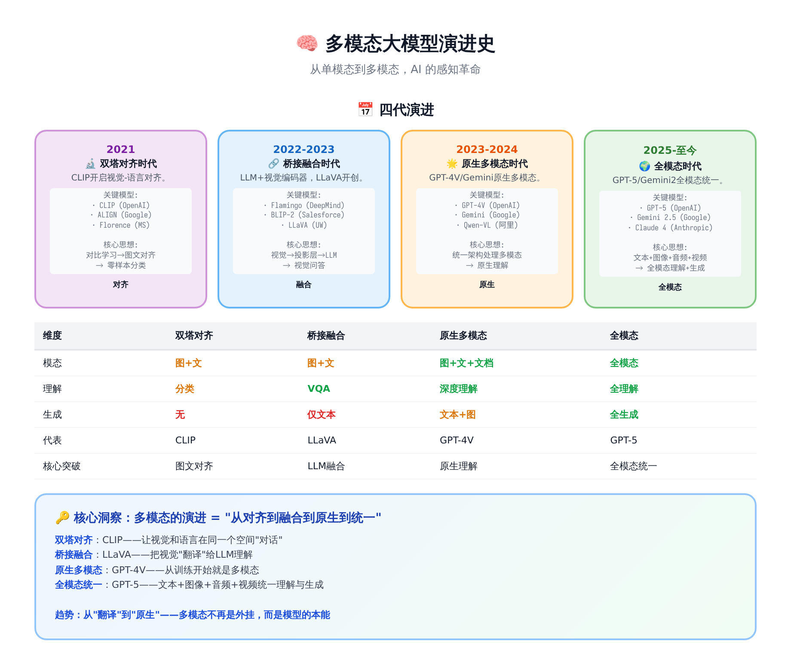Click the 全理解 cell
The width and height of the screenshot is (791, 672).
coord(624,389)
